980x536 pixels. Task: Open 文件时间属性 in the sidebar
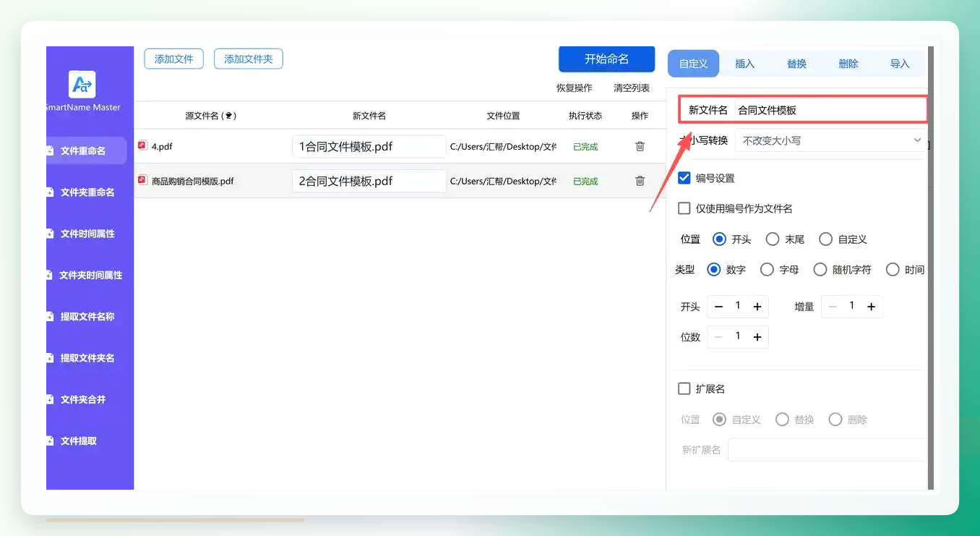pos(87,234)
